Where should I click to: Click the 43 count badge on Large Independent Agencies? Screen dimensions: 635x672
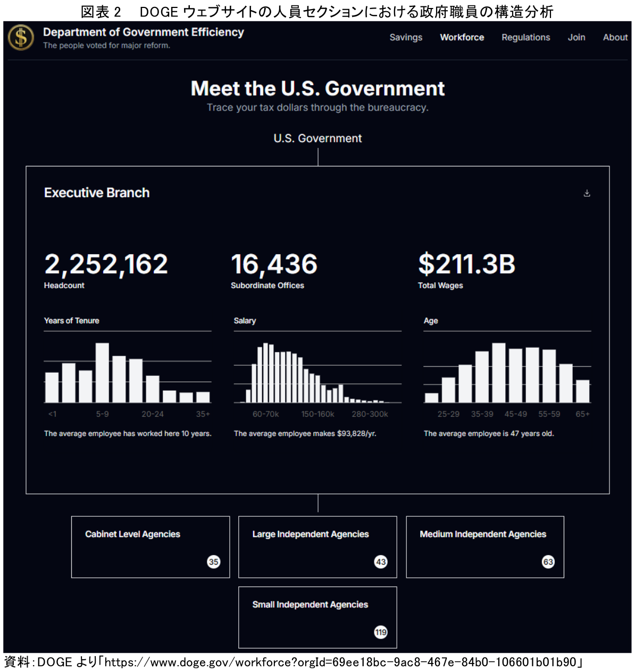381,562
